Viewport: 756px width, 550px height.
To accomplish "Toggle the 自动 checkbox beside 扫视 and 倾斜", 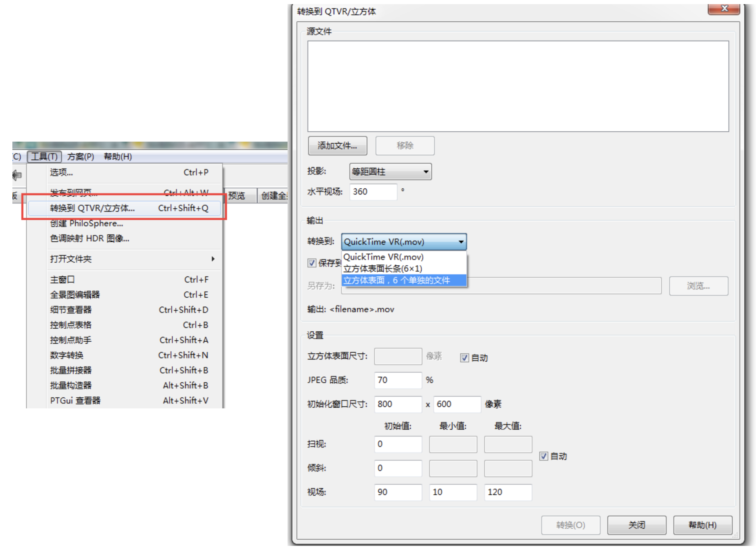I will click(x=543, y=456).
